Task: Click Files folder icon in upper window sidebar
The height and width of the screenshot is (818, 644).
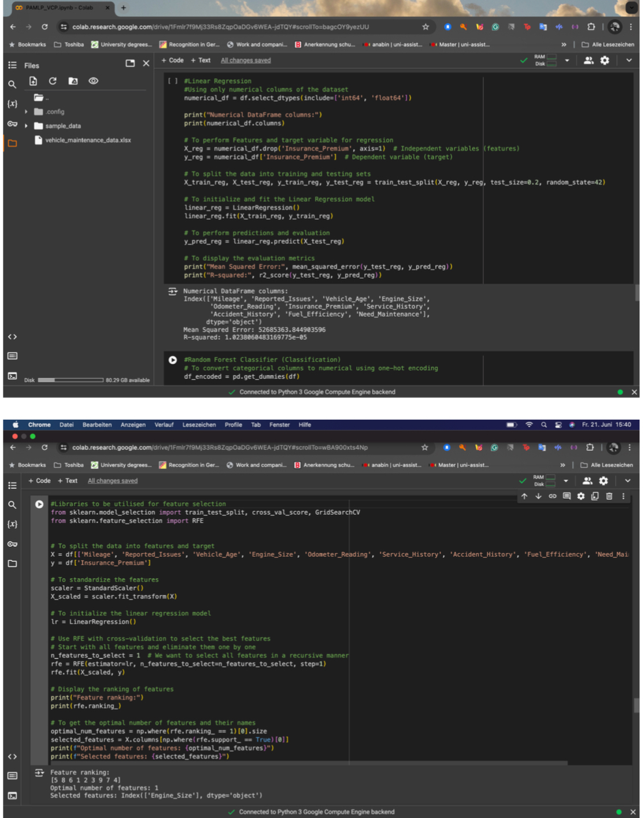Action: pos(12,143)
